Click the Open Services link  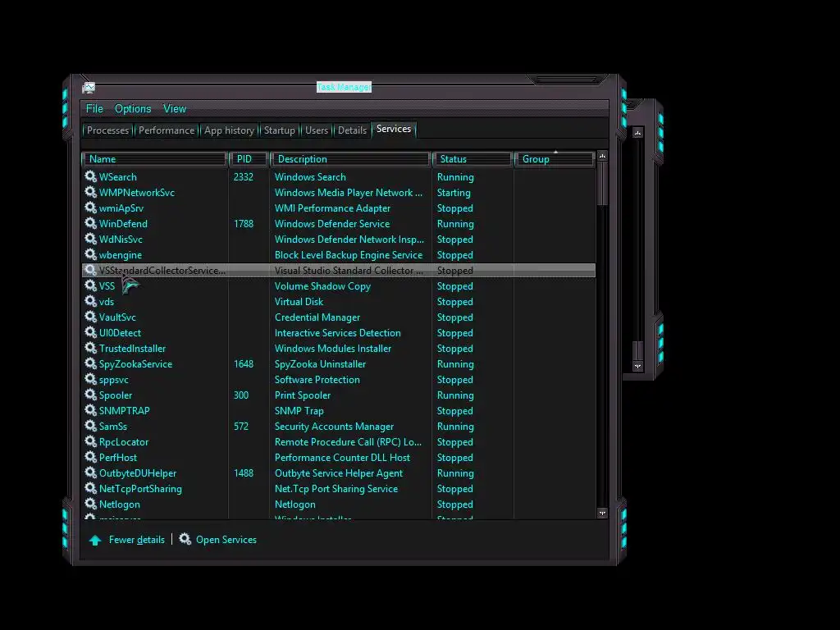pos(226,540)
